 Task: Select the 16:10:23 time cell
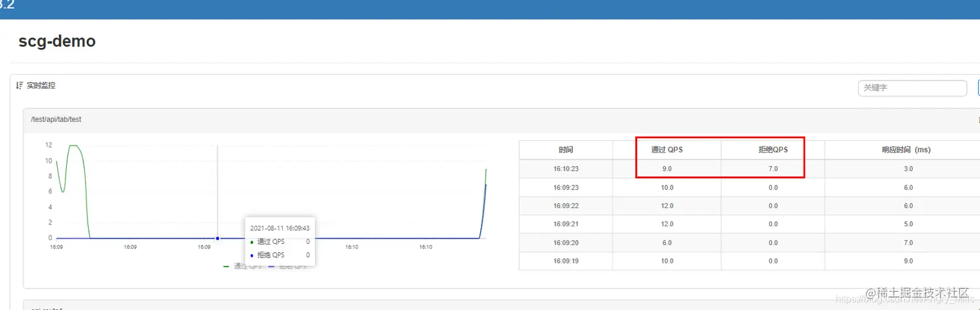566,169
